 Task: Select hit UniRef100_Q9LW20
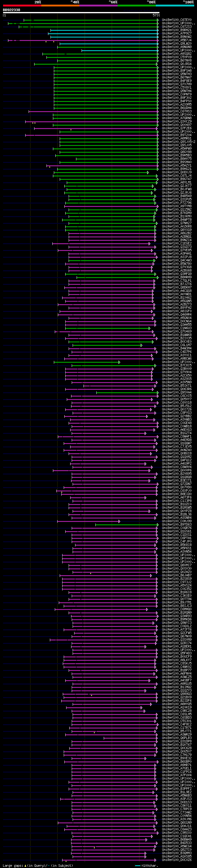point(177,43)
